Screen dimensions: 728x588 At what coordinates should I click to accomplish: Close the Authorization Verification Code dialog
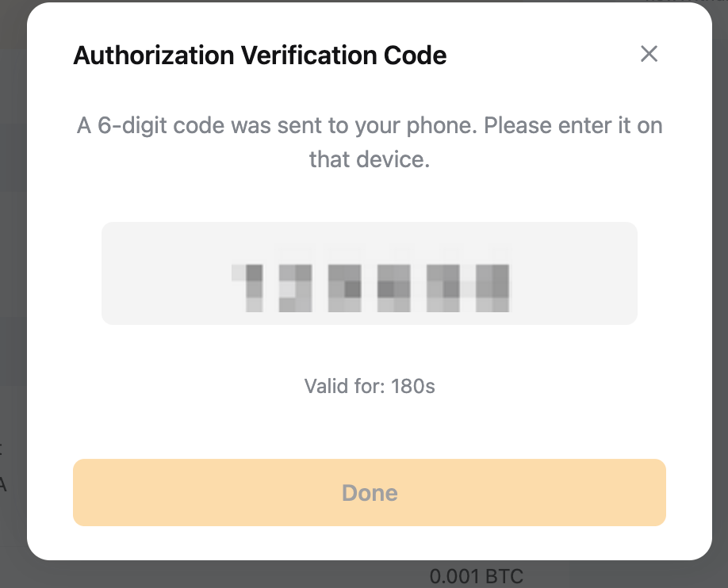(x=649, y=54)
